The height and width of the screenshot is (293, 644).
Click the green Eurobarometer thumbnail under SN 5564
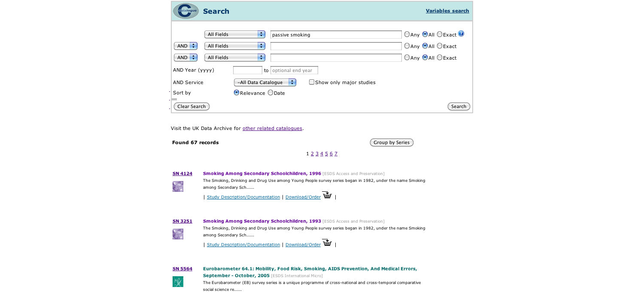click(x=178, y=281)
